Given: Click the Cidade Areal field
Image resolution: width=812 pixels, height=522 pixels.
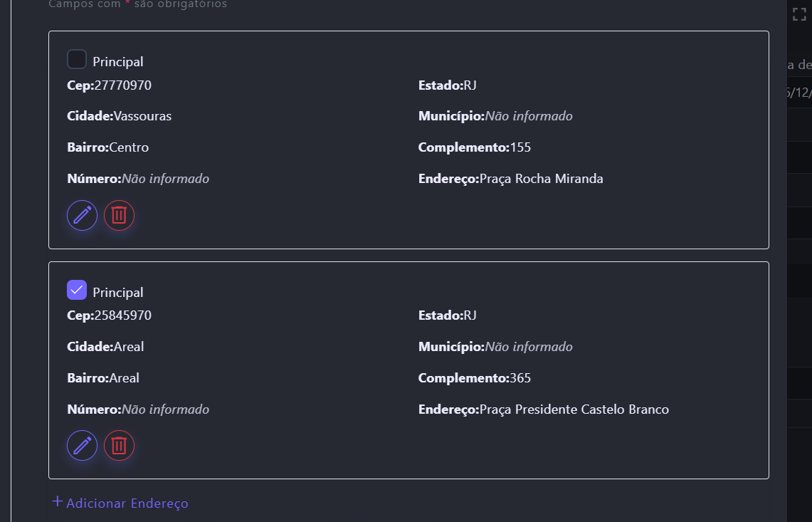Looking at the screenshot, I should tap(129, 347).
